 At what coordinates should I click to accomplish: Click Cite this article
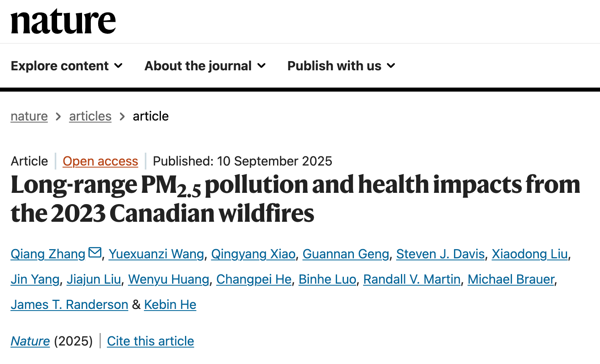150,341
